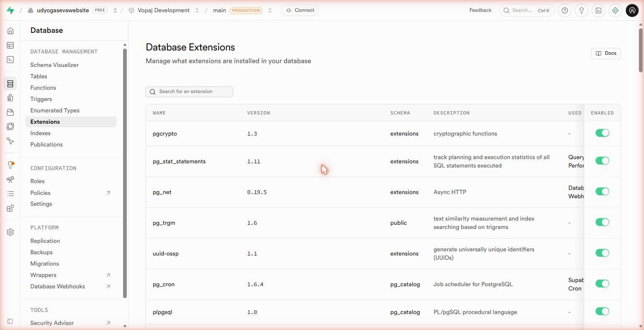Image resolution: width=644 pixels, height=330 pixels.
Task: Click the pg_stat_statements extension name
Action: (179, 162)
